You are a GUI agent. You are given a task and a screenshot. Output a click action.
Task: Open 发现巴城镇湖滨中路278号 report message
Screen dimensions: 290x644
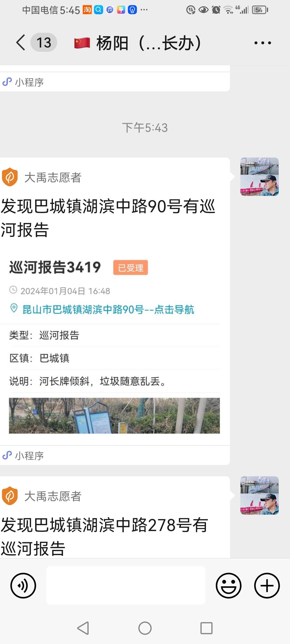click(105, 537)
